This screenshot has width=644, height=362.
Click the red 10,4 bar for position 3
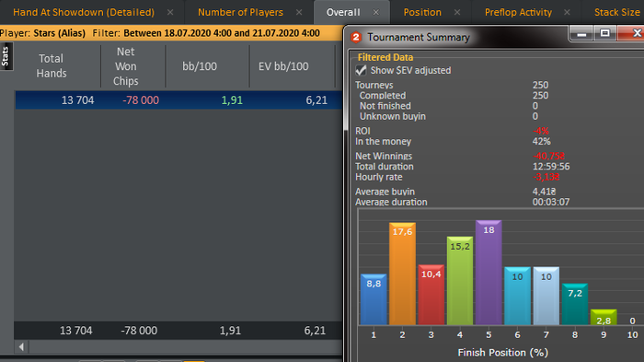[x=431, y=295]
